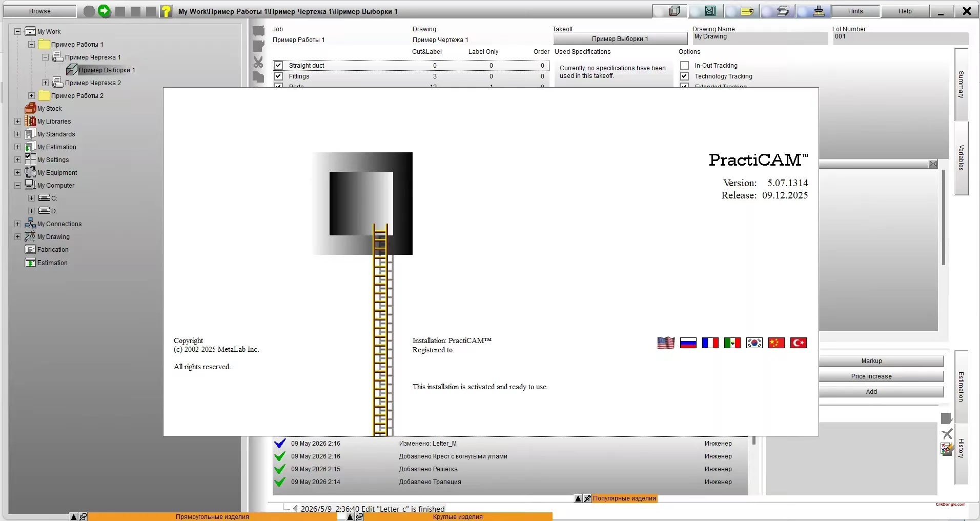Click the grey note icon beside Estimation tab
Screen dimensions: 980x521
point(947,418)
